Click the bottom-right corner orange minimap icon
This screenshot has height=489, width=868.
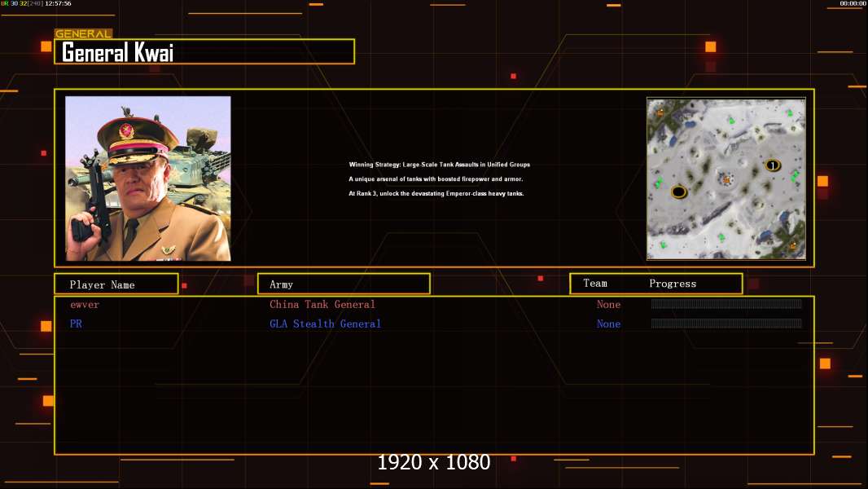tap(793, 244)
